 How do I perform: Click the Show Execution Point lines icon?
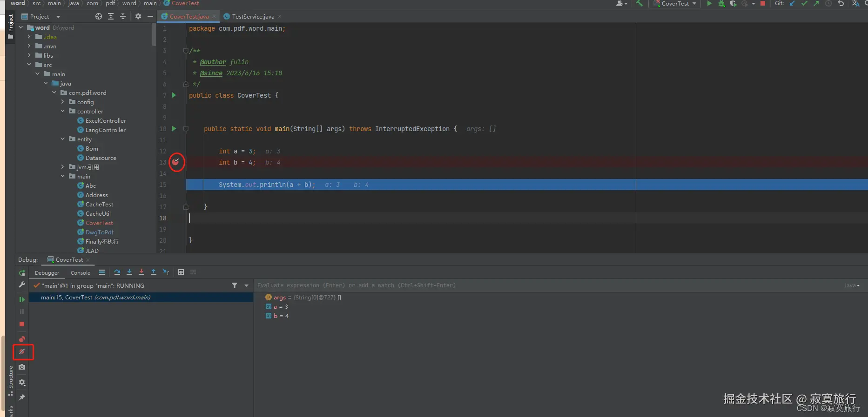[x=102, y=272]
